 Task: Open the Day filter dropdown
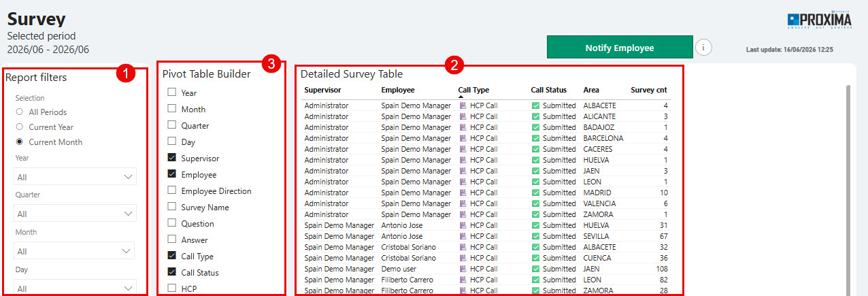[x=75, y=288]
